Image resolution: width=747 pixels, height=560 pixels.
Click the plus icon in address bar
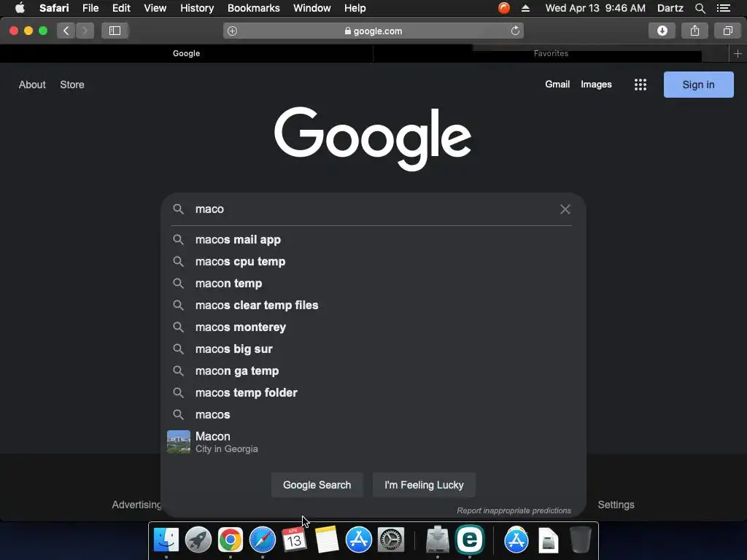click(x=233, y=31)
